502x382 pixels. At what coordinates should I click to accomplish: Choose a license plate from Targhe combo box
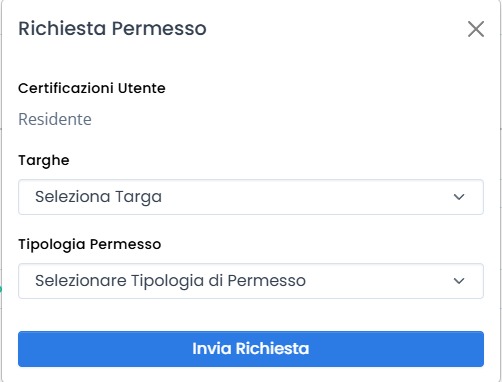coord(251,197)
